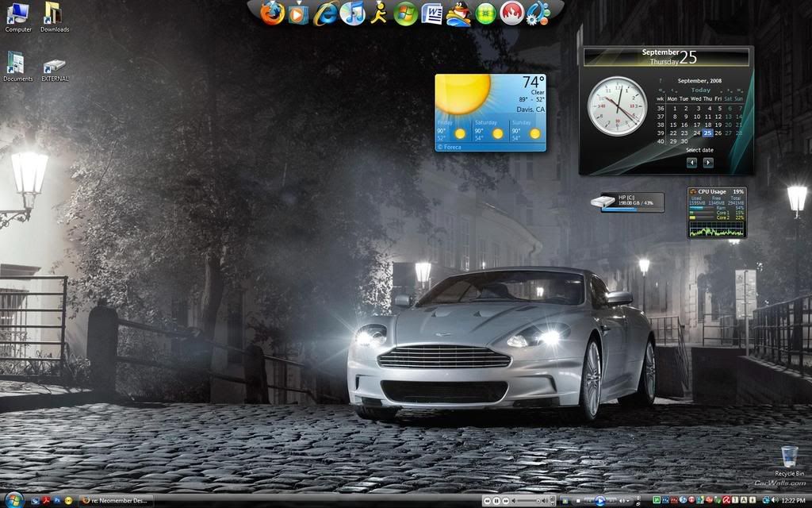Open Nero flame icon in dock
812x508 pixels.
click(511, 13)
